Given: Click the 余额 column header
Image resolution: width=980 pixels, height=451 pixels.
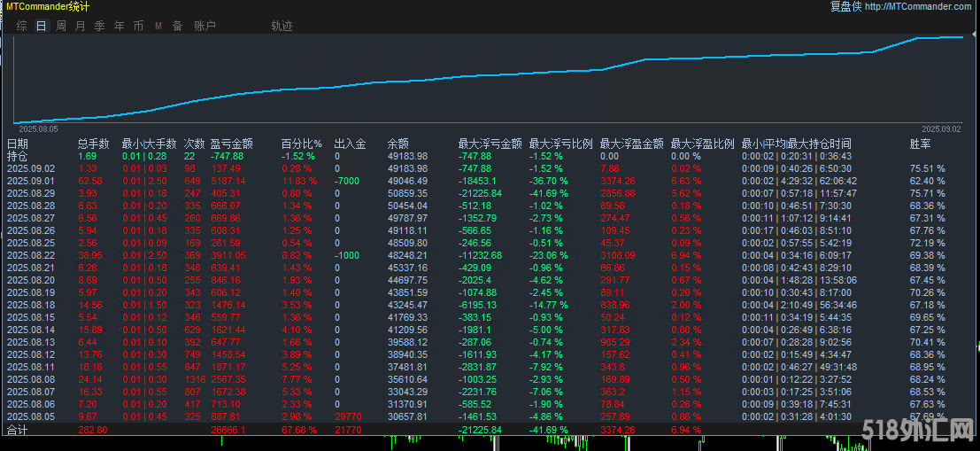Looking at the screenshot, I should point(398,144).
